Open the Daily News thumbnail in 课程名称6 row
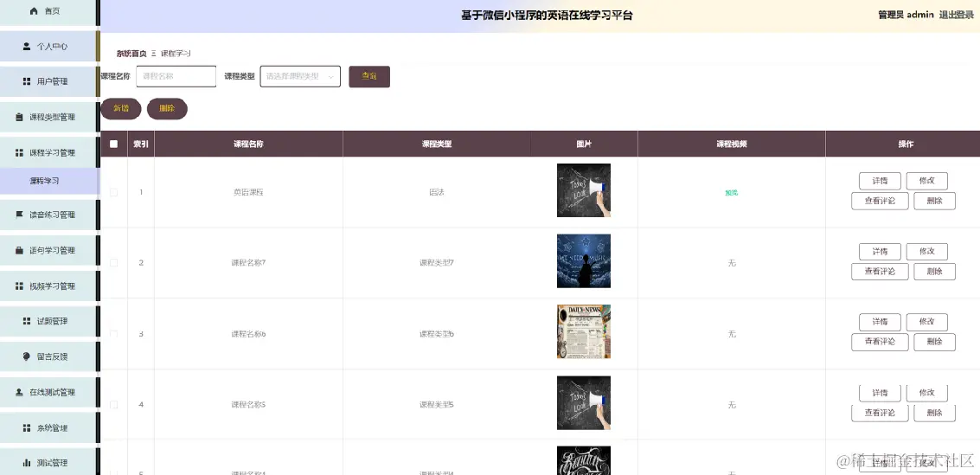 click(584, 331)
